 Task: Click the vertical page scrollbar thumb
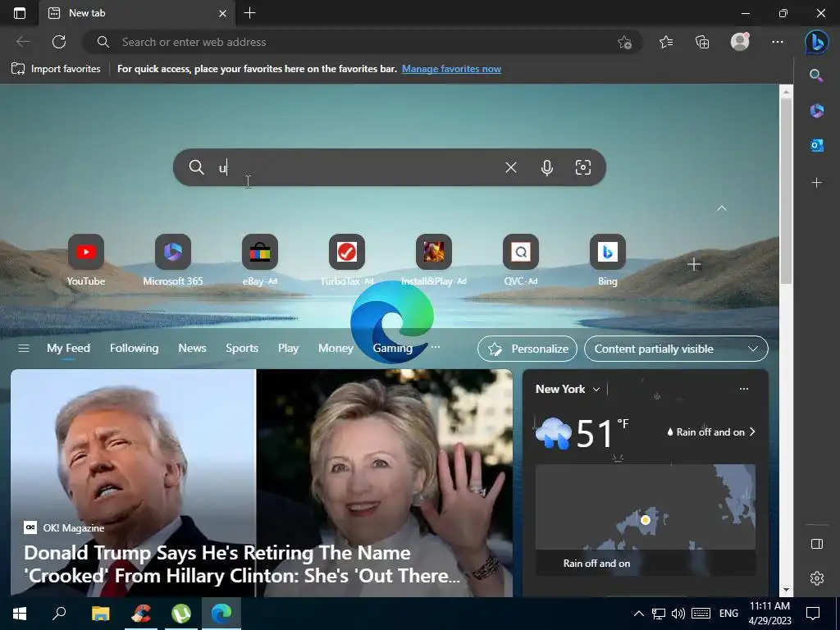[x=786, y=191]
